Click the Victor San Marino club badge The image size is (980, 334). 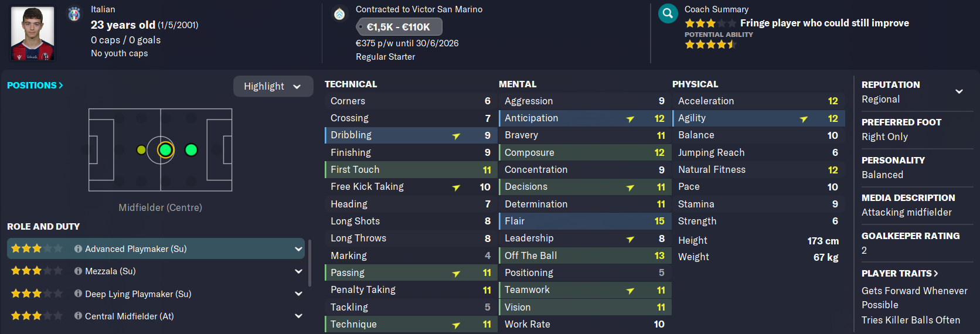click(x=339, y=14)
